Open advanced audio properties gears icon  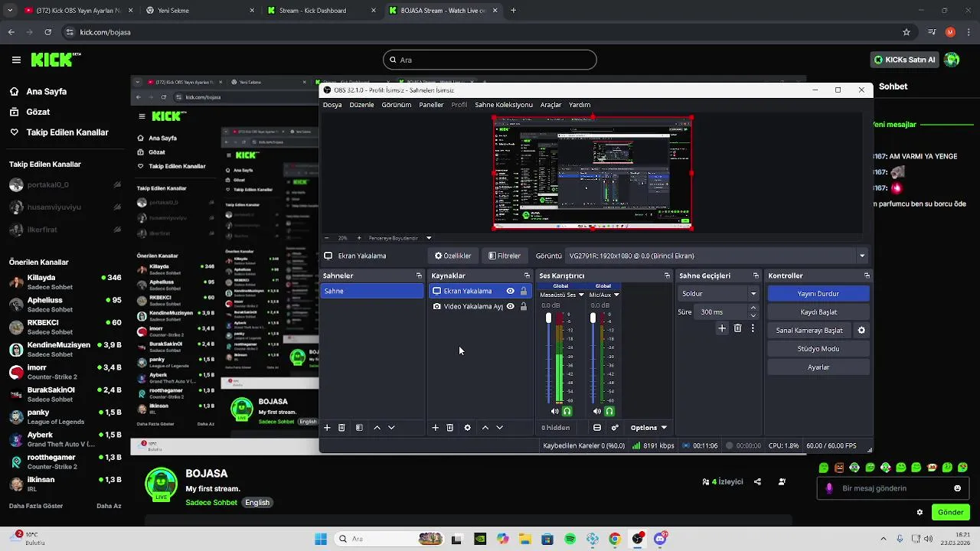pos(615,428)
